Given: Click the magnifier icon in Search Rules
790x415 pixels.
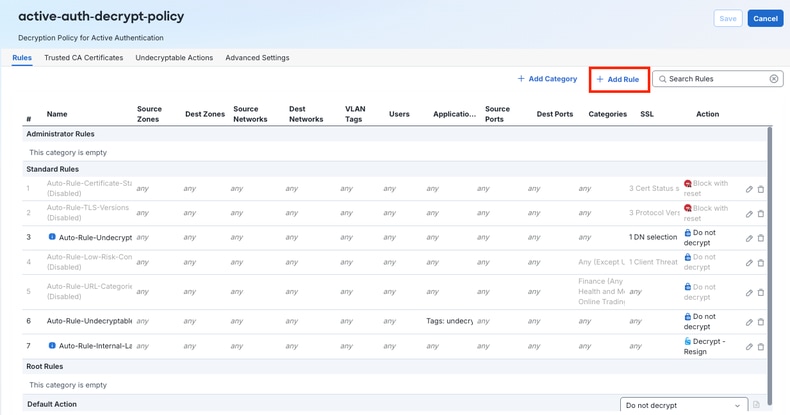Looking at the screenshot, I should coord(663,79).
